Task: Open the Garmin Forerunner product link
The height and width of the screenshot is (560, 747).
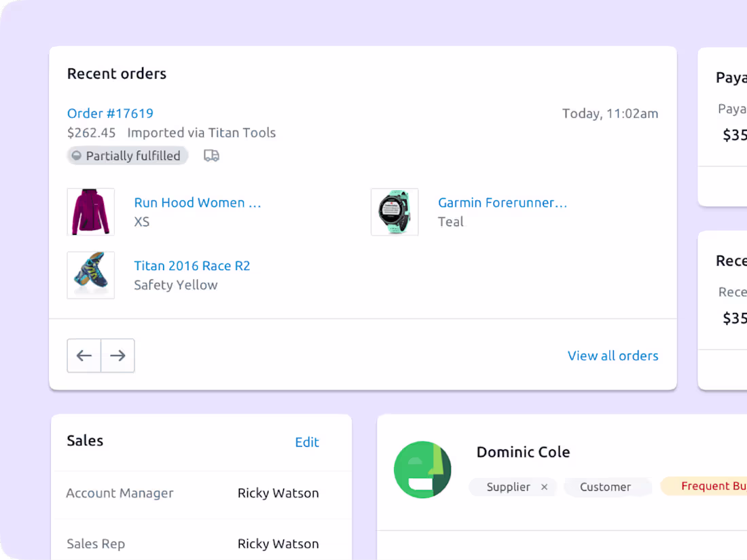Action: (x=503, y=202)
